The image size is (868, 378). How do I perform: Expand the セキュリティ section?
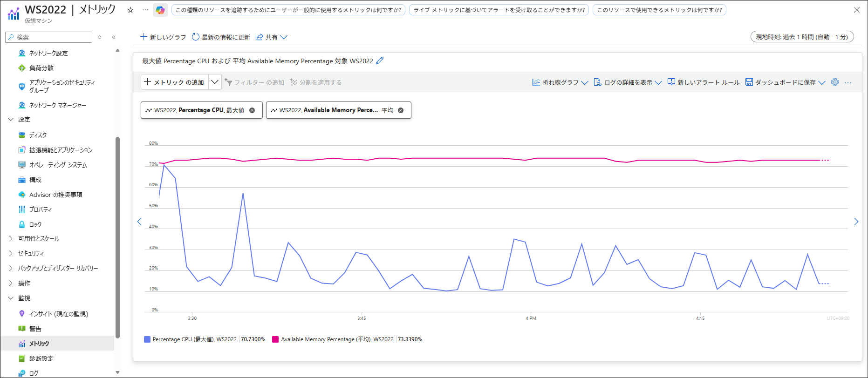click(x=11, y=253)
